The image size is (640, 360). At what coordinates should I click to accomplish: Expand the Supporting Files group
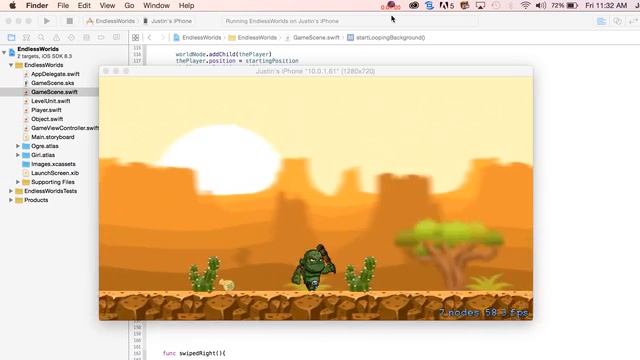point(18,182)
